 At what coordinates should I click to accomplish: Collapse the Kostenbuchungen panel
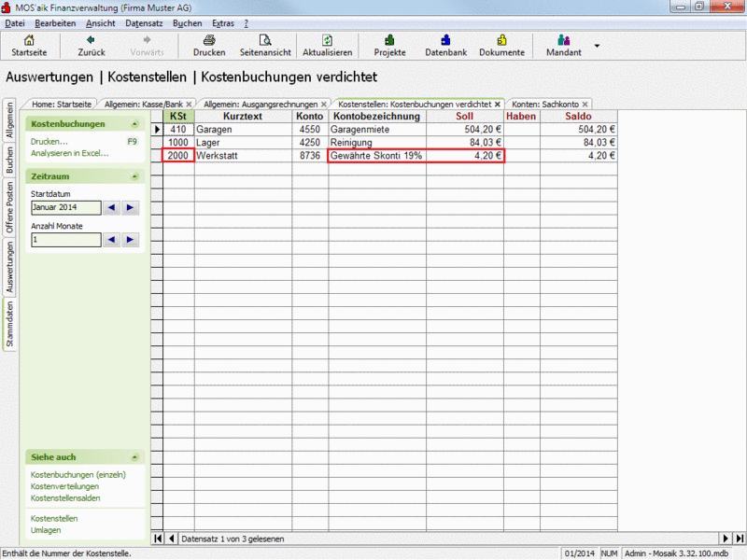point(134,124)
